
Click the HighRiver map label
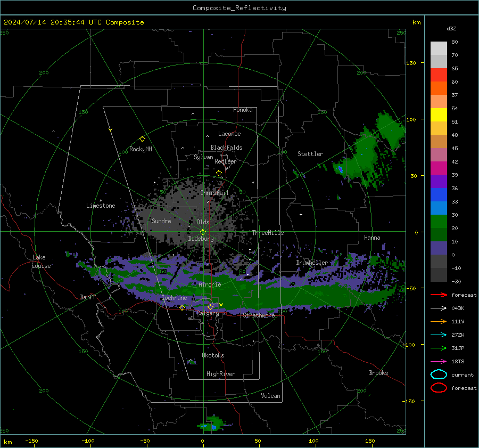[x=220, y=374]
